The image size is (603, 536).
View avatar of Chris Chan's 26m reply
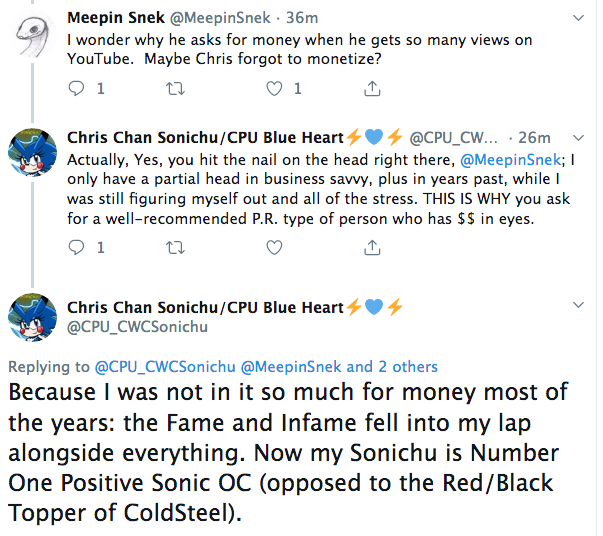[x=32, y=152]
